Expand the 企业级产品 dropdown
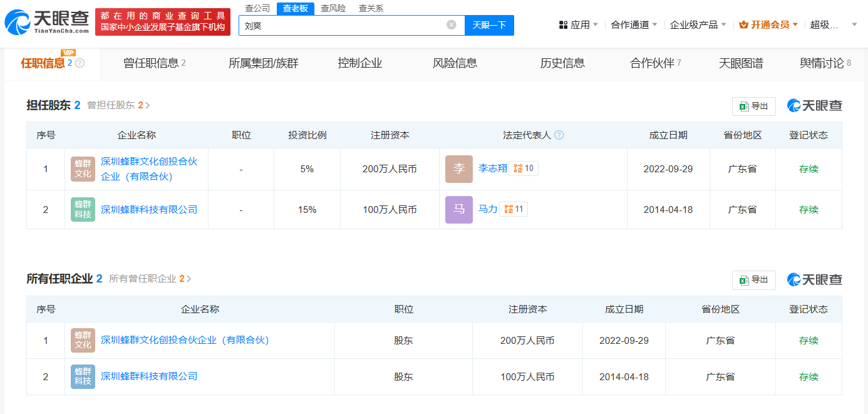 [x=698, y=25]
